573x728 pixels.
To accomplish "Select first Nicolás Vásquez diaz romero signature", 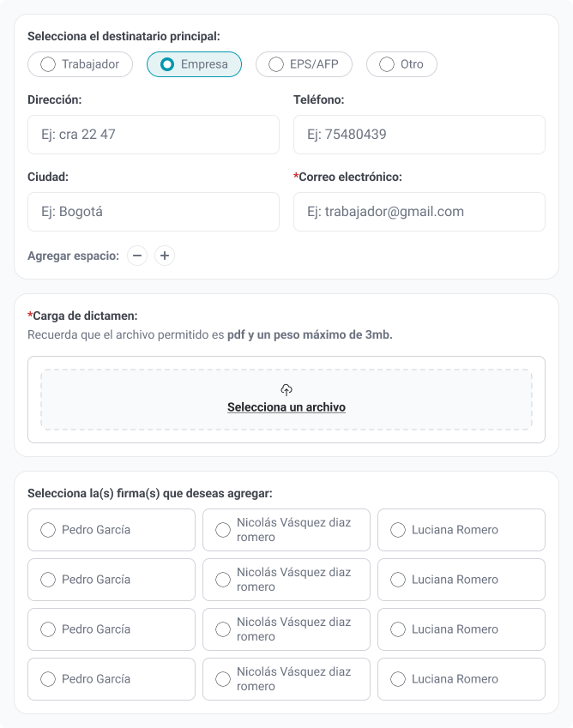I will [x=286, y=530].
